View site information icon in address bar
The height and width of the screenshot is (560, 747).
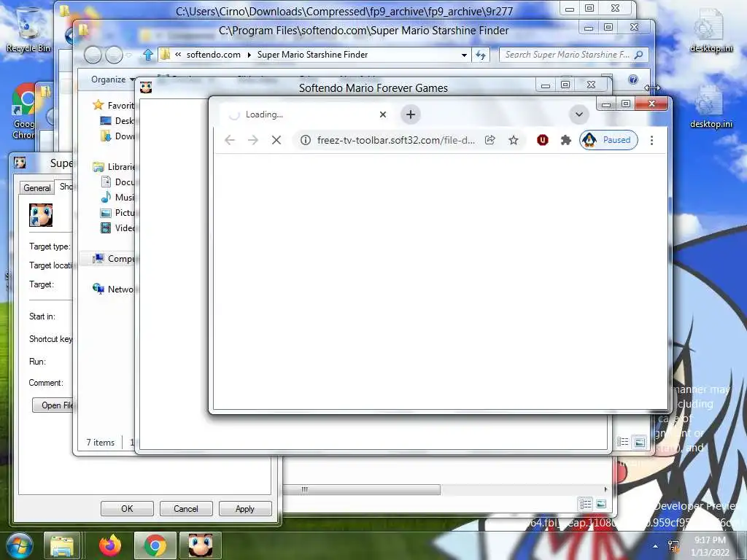[x=306, y=140]
